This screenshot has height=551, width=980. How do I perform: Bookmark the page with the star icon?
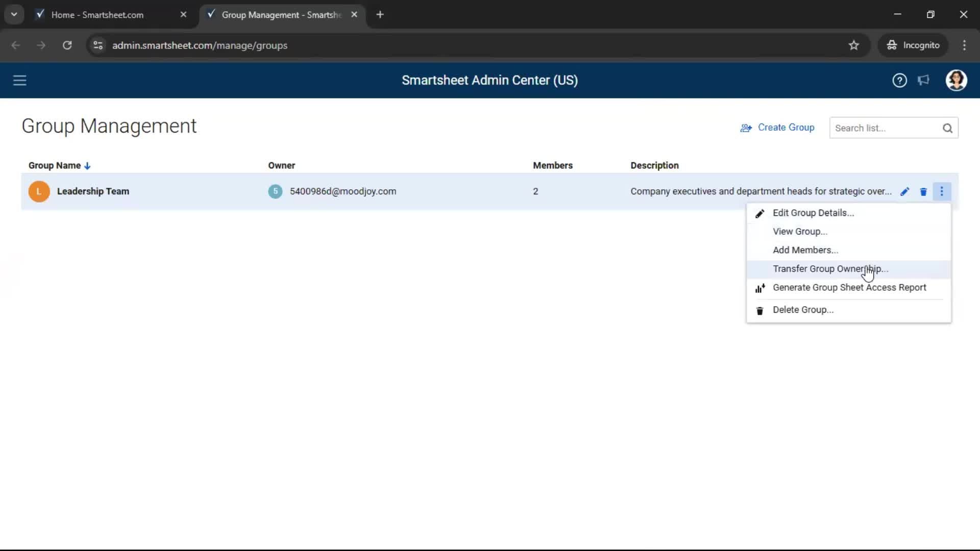point(854,45)
